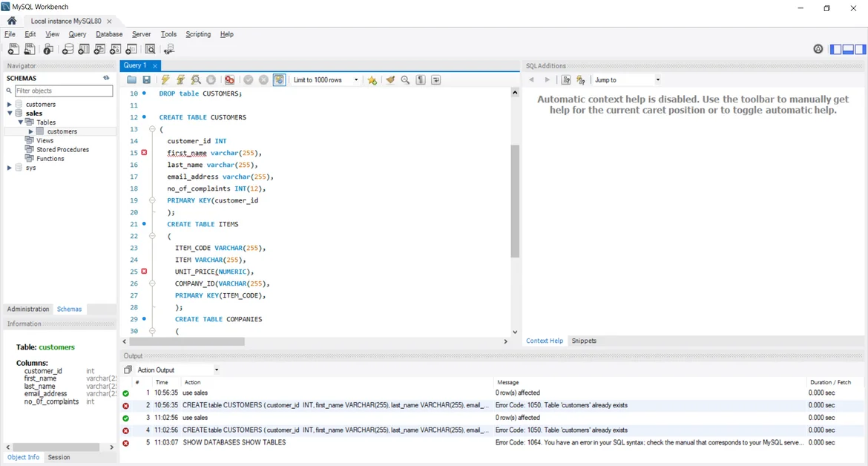Toggle invisible characters display (pilcrow icon)
This screenshot has width=868, height=466.
tap(421, 80)
